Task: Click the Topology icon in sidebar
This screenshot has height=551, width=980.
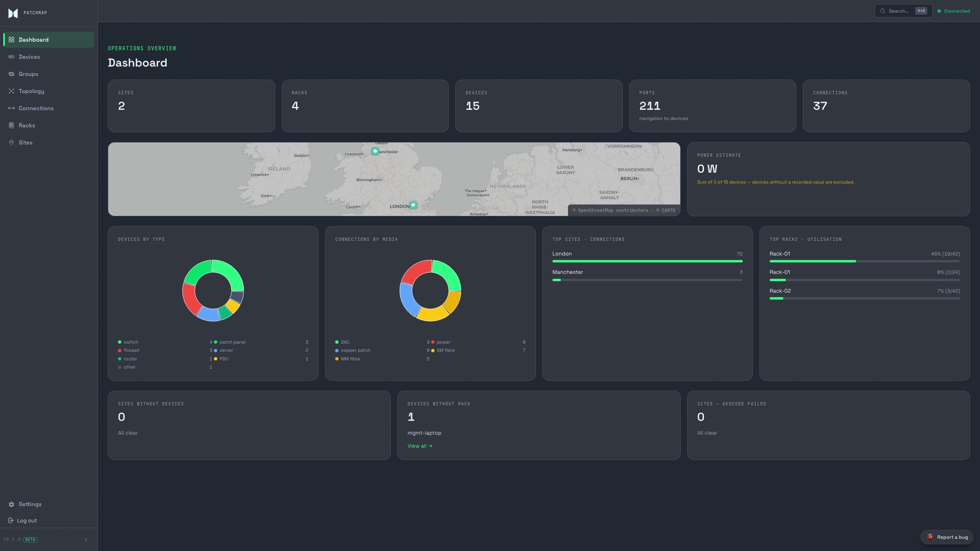Action: pyautogui.click(x=11, y=91)
